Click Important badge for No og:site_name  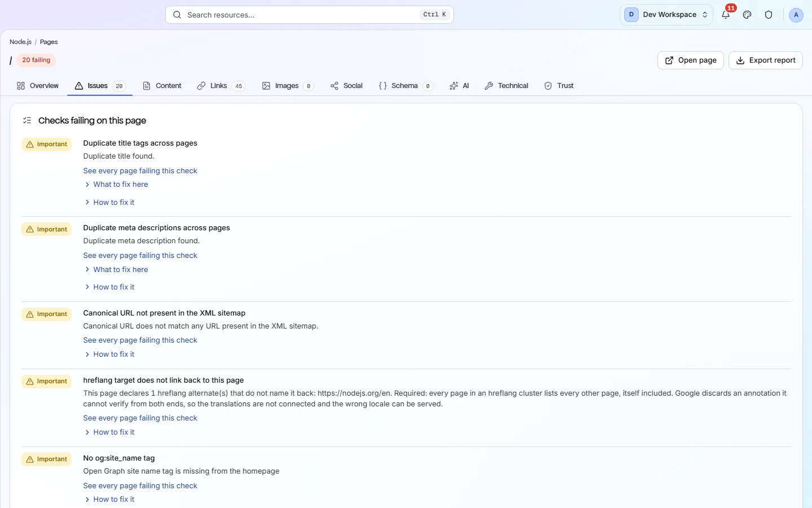[x=47, y=459]
